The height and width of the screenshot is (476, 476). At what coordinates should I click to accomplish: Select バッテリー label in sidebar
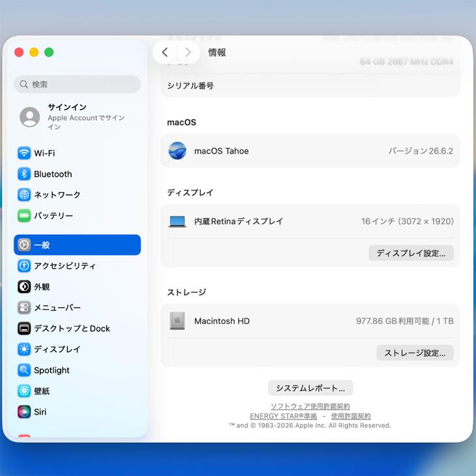(53, 216)
